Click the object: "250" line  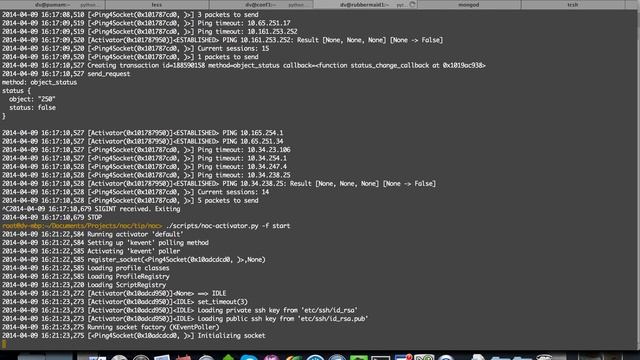(x=32, y=99)
